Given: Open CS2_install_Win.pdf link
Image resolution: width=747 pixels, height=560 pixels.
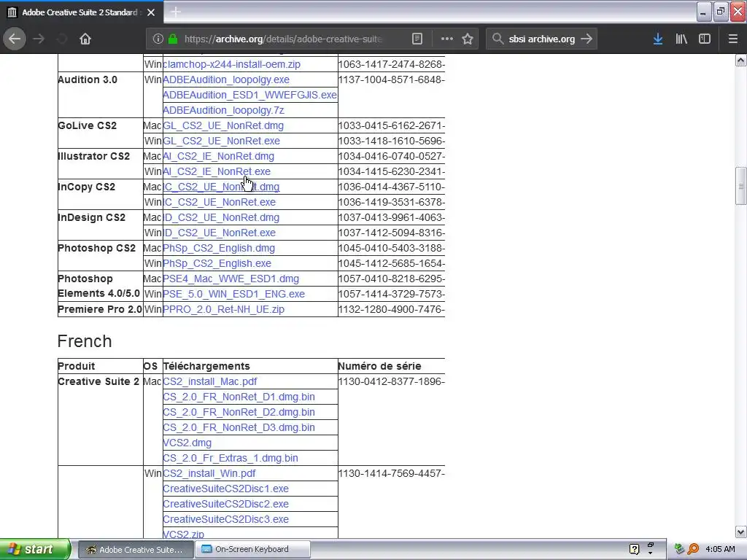Looking at the screenshot, I should (209, 473).
